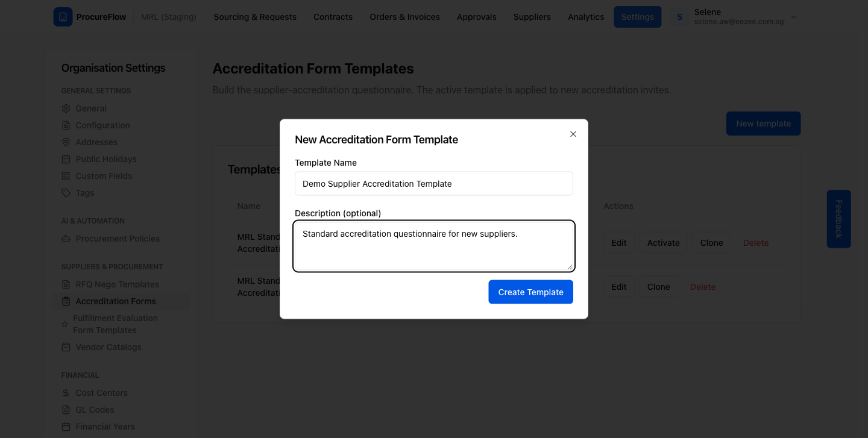
Task: Click the Procurement Policies robot icon
Action: pos(66,239)
